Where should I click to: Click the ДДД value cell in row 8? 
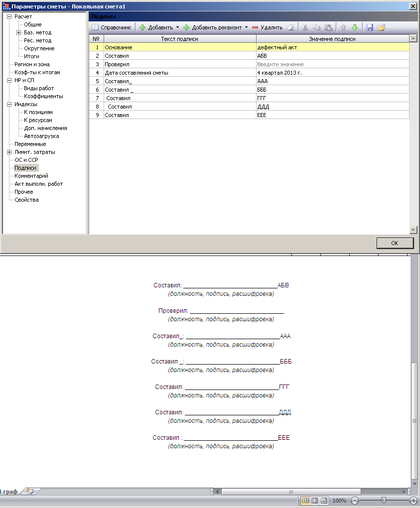pyautogui.click(x=332, y=107)
